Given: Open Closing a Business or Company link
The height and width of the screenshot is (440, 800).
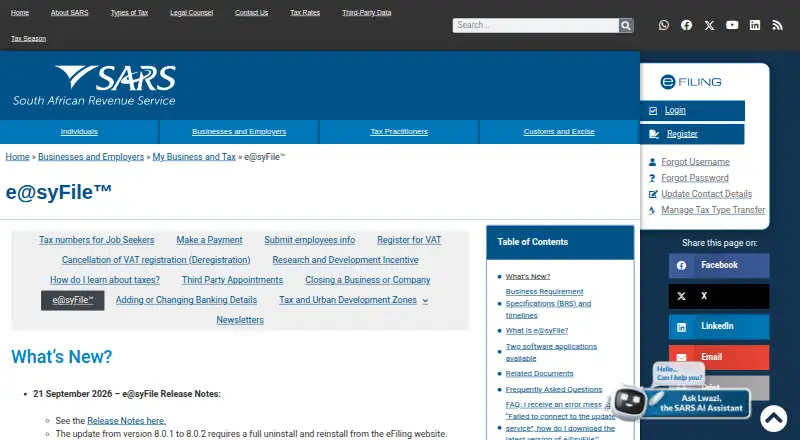Looking at the screenshot, I should pos(368,280).
